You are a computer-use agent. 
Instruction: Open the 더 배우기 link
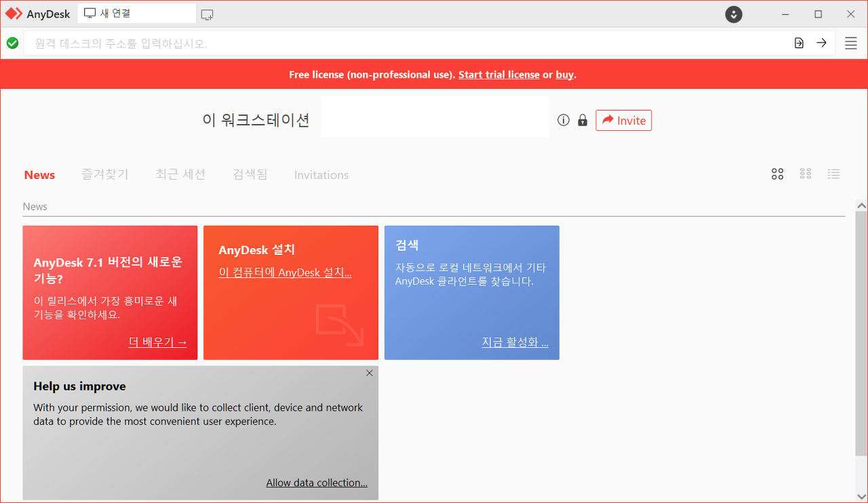(x=158, y=342)
